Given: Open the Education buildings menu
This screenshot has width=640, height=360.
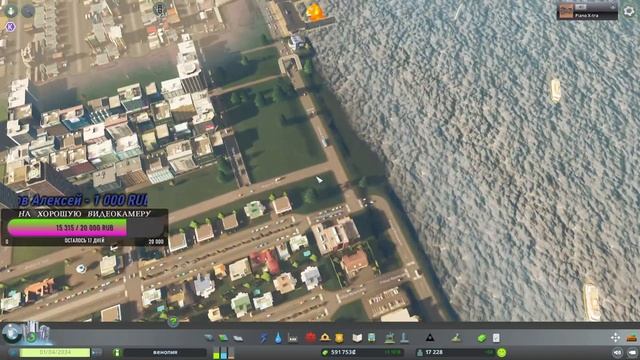Looking at the screenshot, I should pyautogui.click(x=357, y=338).
